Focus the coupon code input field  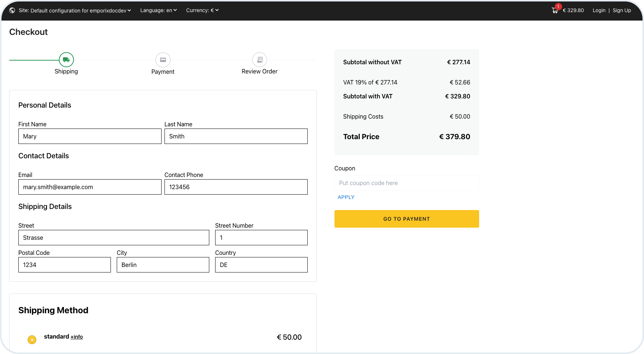click(x=406, y=183)
